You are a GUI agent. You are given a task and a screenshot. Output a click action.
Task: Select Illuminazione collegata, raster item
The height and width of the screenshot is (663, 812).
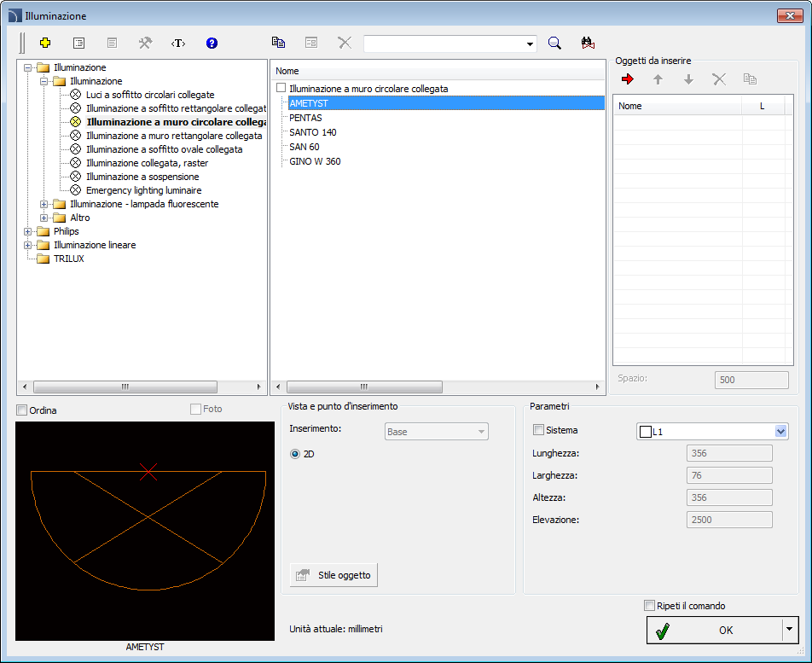147,163
